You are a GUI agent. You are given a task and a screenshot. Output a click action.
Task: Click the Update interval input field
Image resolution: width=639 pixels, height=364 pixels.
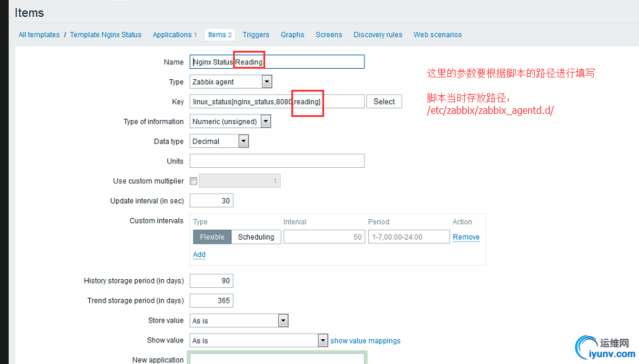tap(211, 201)
